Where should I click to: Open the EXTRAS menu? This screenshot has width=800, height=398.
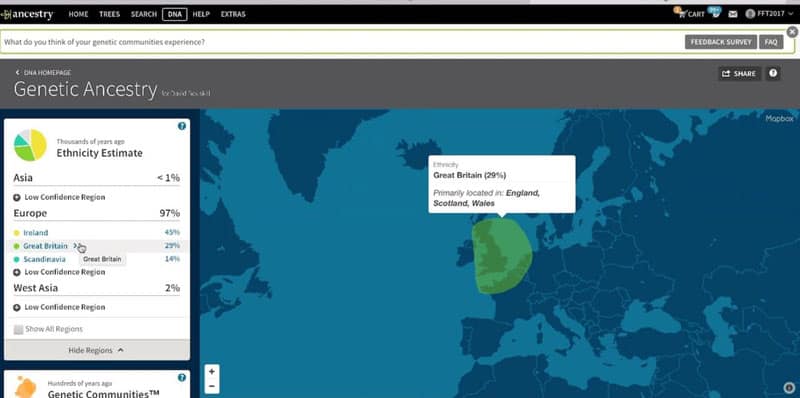pos(233,14)
